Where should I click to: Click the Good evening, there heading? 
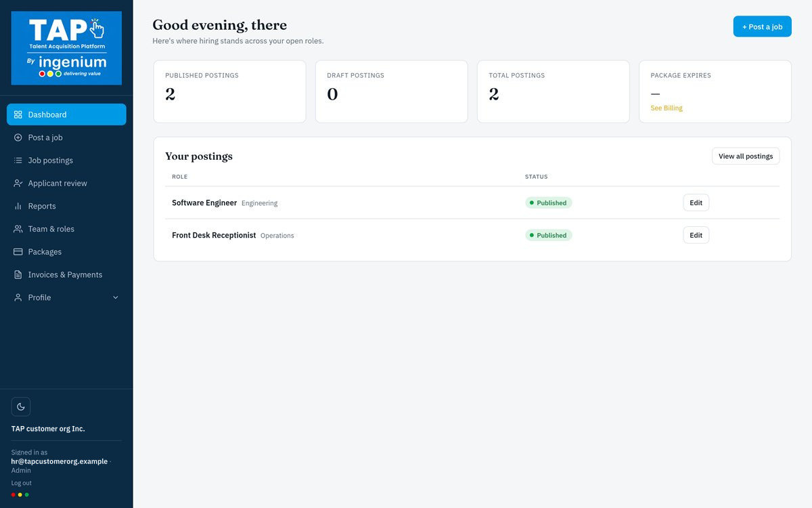point(220,25)
